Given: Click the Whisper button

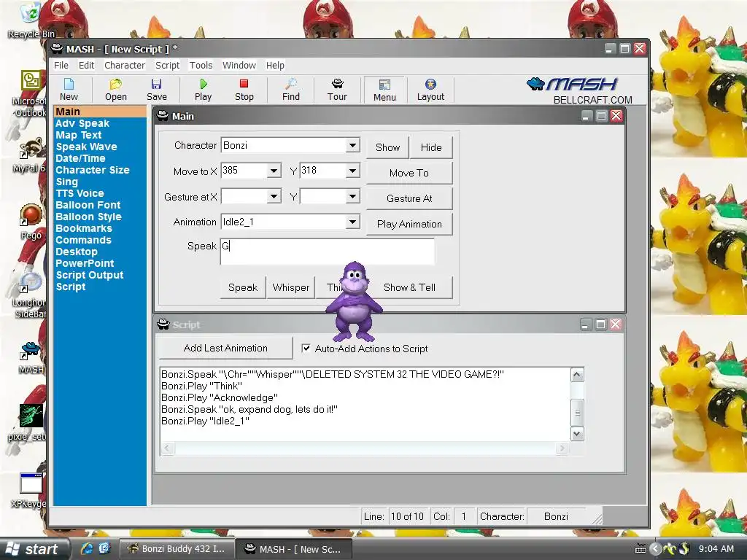Looking at the screenshot, I should tap(290, 287).
